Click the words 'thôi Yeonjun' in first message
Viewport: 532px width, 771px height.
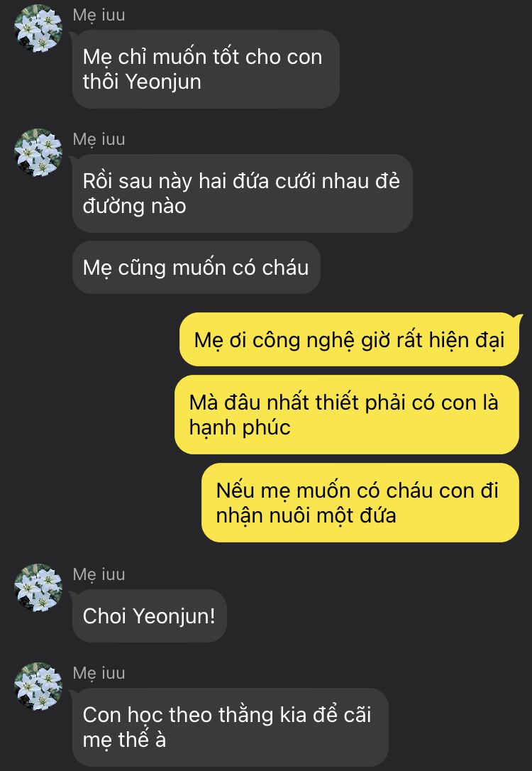tap(142, 82)
